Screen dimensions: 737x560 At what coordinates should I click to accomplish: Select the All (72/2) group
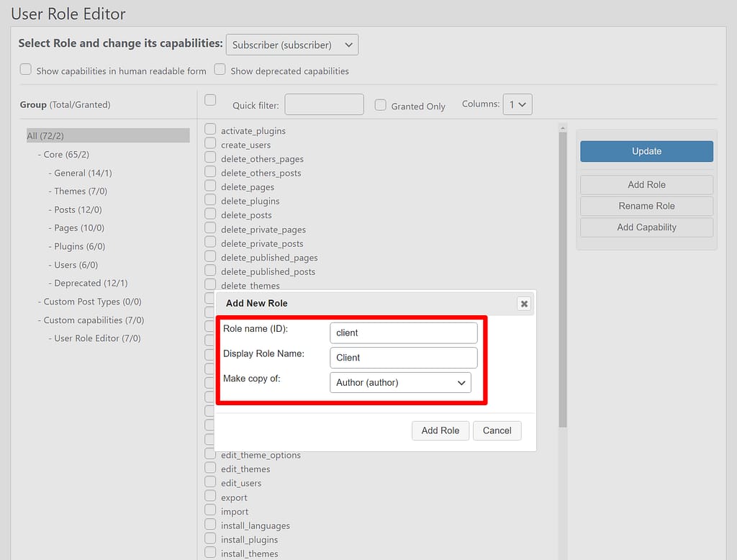108,135
